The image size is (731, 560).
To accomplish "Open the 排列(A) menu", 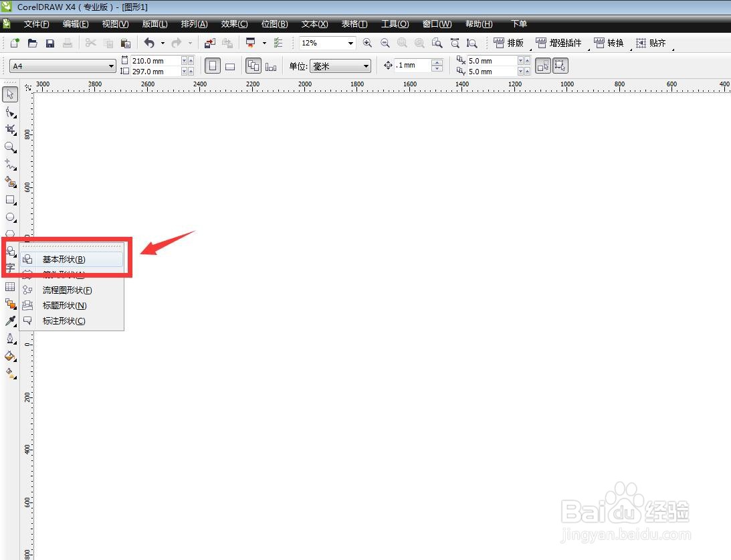I will coord(195,24).
